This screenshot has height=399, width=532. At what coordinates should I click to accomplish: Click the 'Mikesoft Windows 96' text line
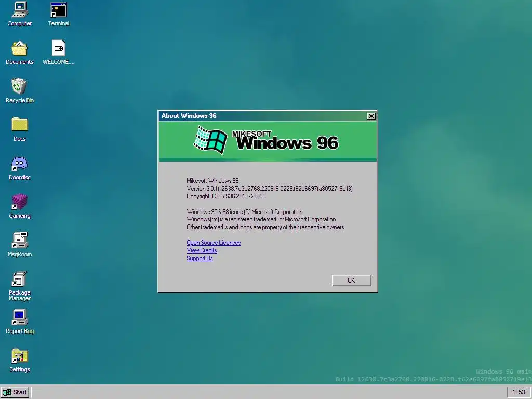click(212, 180)
